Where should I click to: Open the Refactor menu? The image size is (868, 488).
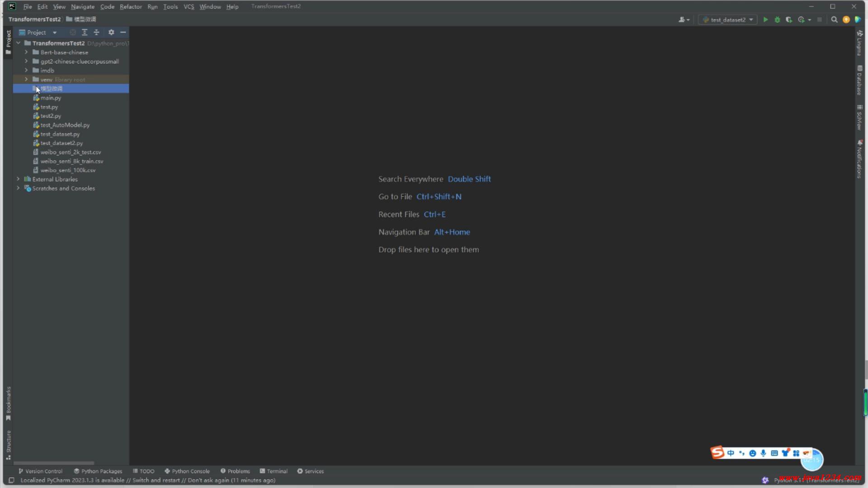click(x=131, y=7)
